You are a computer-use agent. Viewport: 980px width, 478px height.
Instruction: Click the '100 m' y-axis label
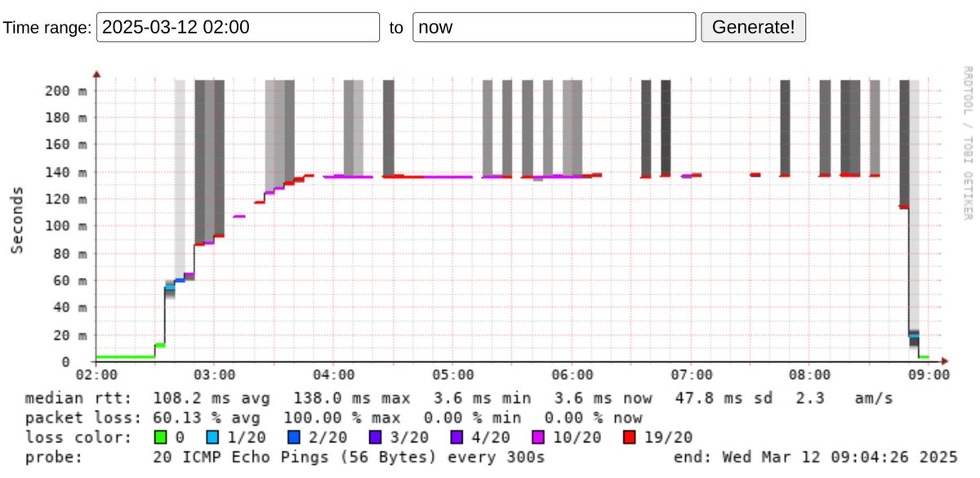pyautogui.click(x=67, y=226)
